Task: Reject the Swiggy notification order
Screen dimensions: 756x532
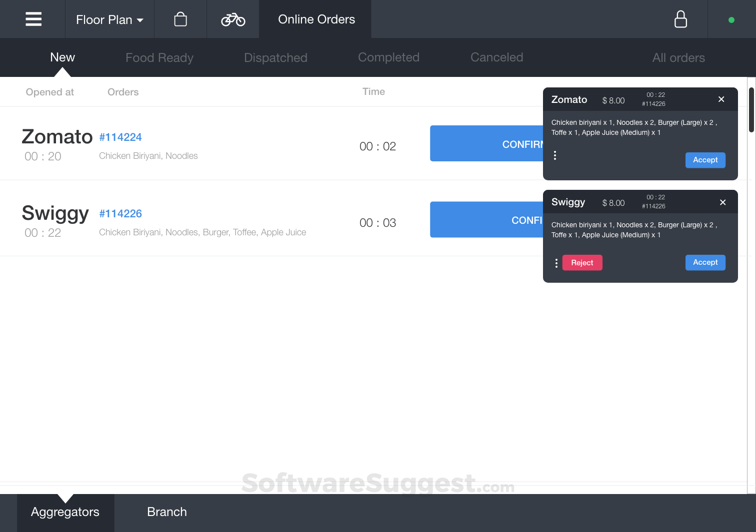Action: point(582,263)
